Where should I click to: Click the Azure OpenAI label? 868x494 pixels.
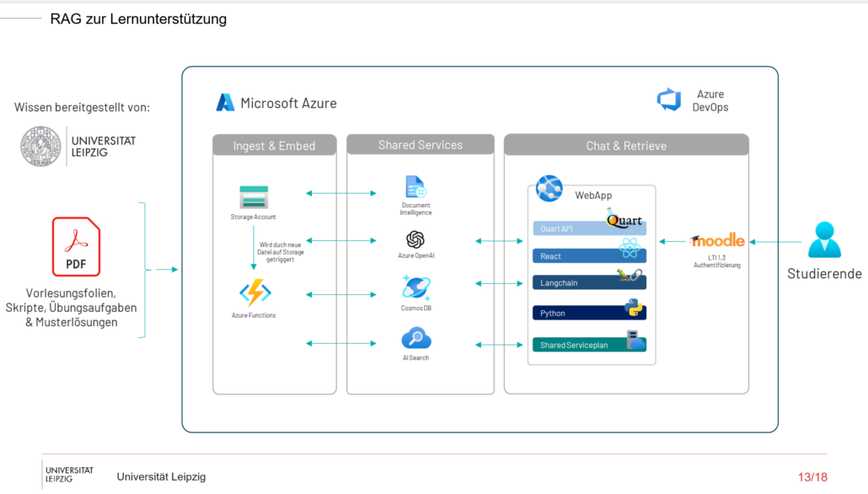(x=415, y=255)
